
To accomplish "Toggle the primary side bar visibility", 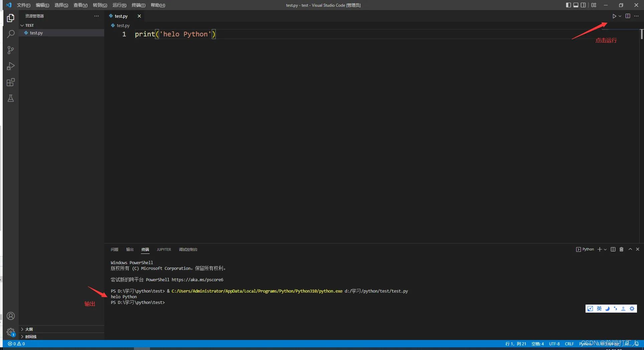I will point(568,5).
